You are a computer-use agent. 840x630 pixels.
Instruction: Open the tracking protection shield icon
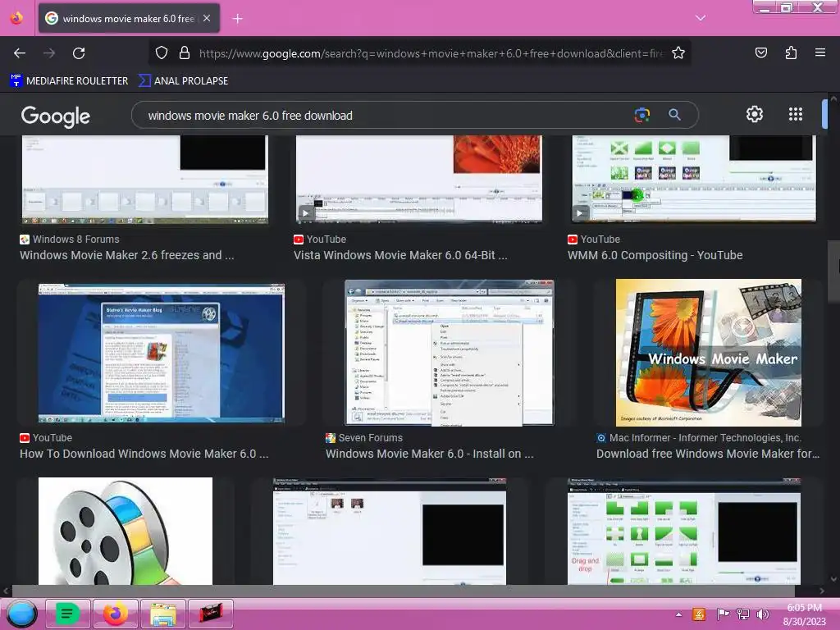(x=162, y=52)
